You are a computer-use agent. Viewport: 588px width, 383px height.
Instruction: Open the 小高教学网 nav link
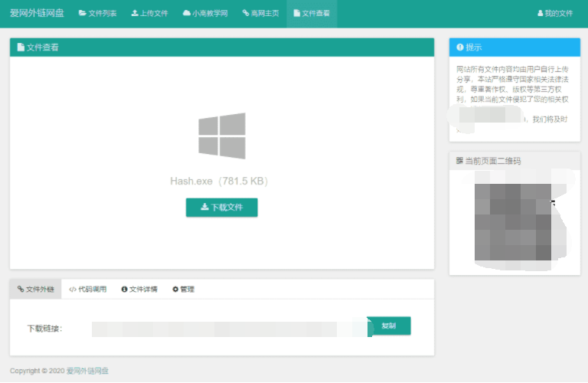(204, 14)
